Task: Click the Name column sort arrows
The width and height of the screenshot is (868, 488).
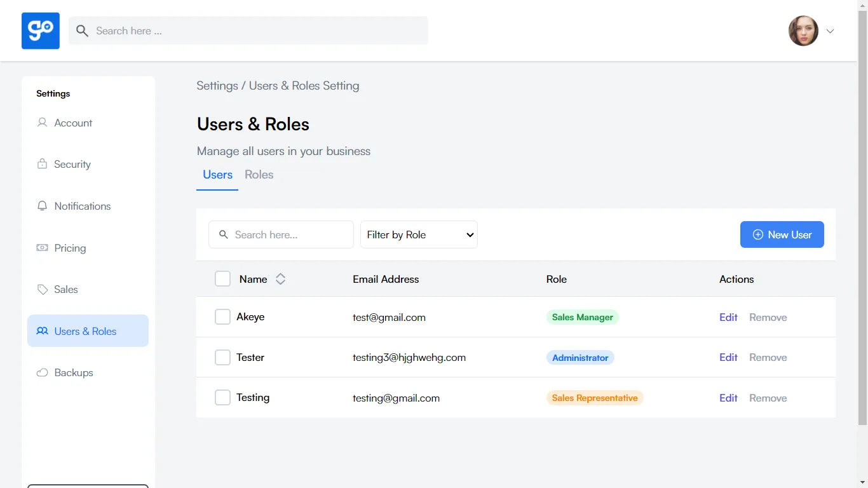Action: click(280, 278)
